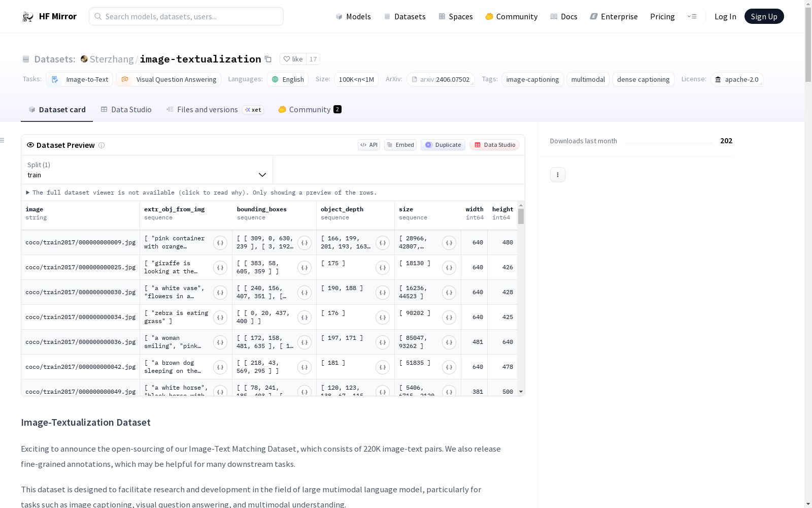Open the table of contents sidebar icon

pos(3,140)
